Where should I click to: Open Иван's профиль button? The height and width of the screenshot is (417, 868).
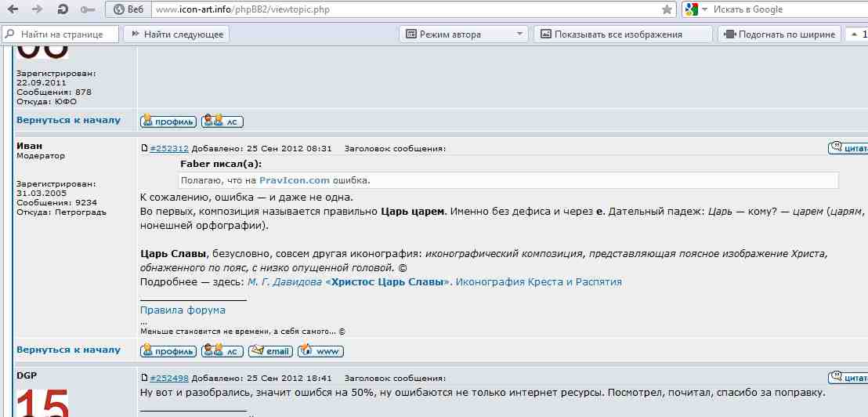point(168,350)
